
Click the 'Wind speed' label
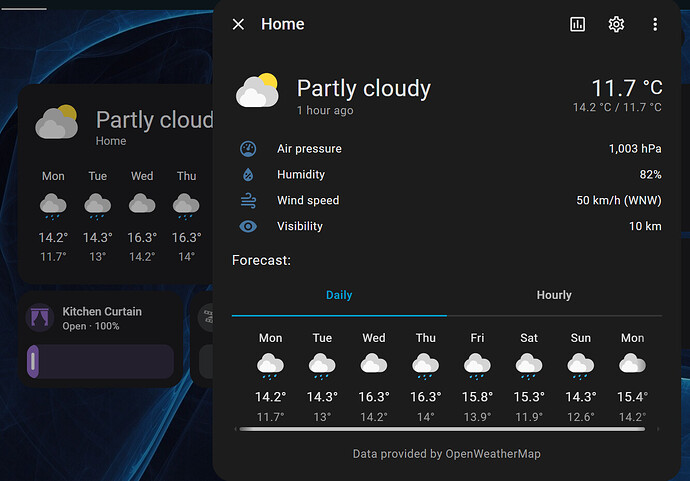pos(308,200)
